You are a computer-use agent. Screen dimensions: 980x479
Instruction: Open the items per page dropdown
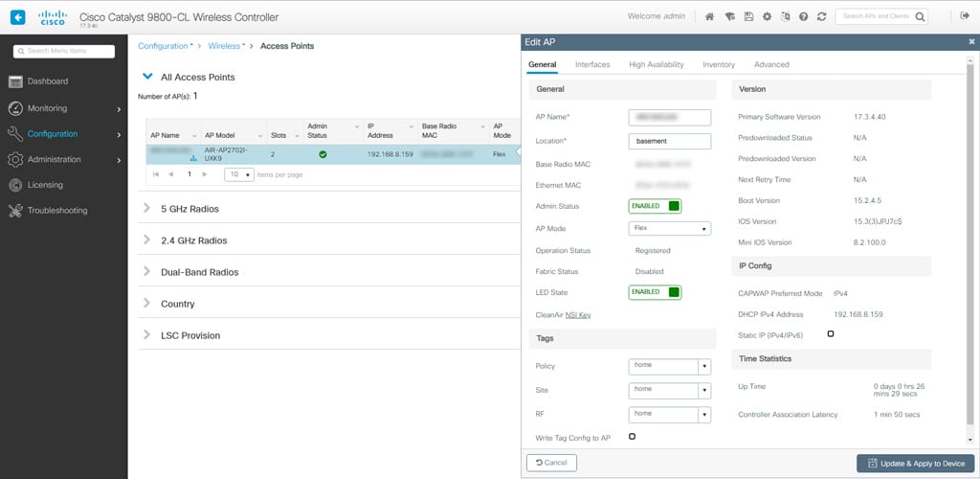tap(239, 174)
